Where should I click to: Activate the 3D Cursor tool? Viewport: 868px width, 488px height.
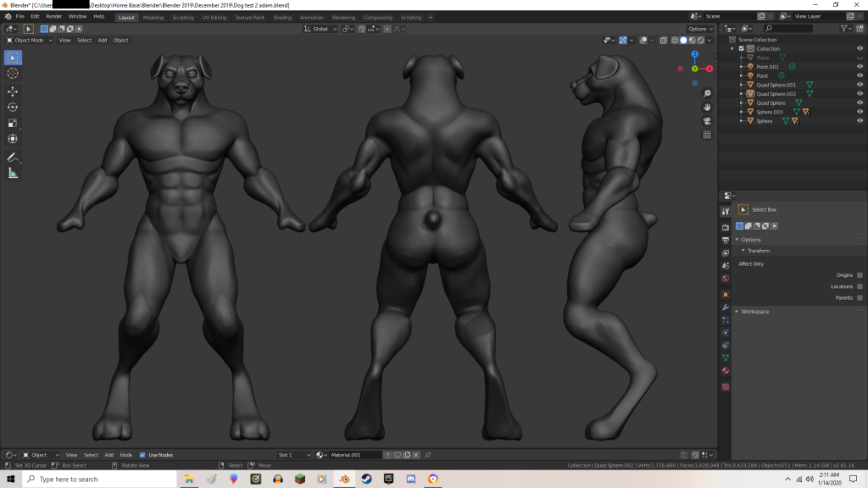[13, 74]
